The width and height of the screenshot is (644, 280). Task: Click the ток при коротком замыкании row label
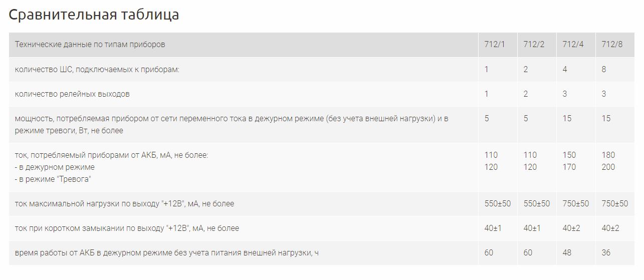point(127,228)
